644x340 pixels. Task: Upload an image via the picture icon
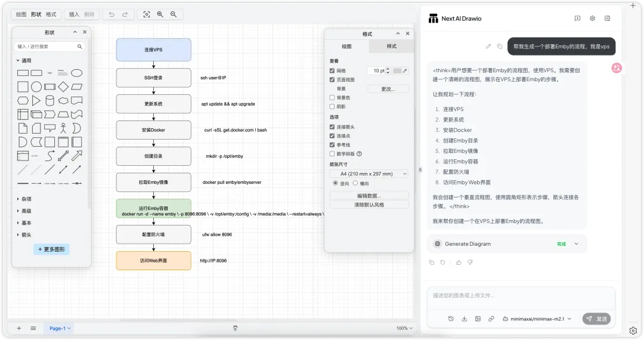coord(478,319)
